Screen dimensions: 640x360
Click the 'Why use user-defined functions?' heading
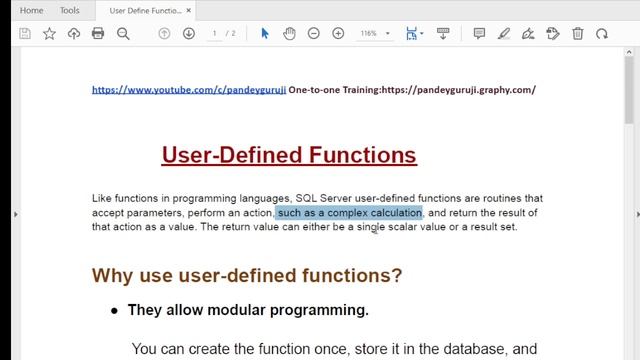(x=247, y=276)
